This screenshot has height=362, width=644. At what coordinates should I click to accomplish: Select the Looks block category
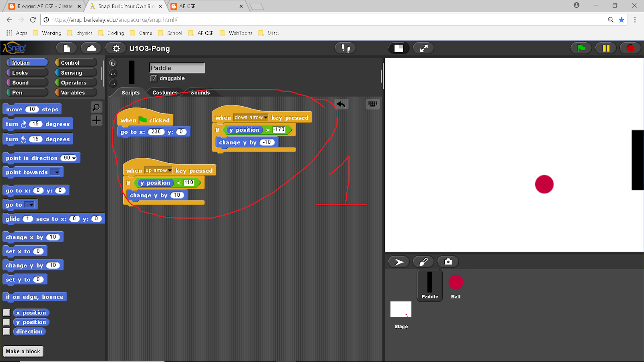(x=27, y=73)
